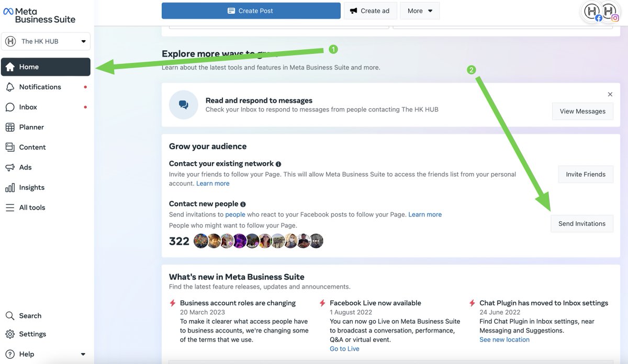The image size is (628, 364).
Task: Click Send Invitations
Action: [x=581, y=223]
